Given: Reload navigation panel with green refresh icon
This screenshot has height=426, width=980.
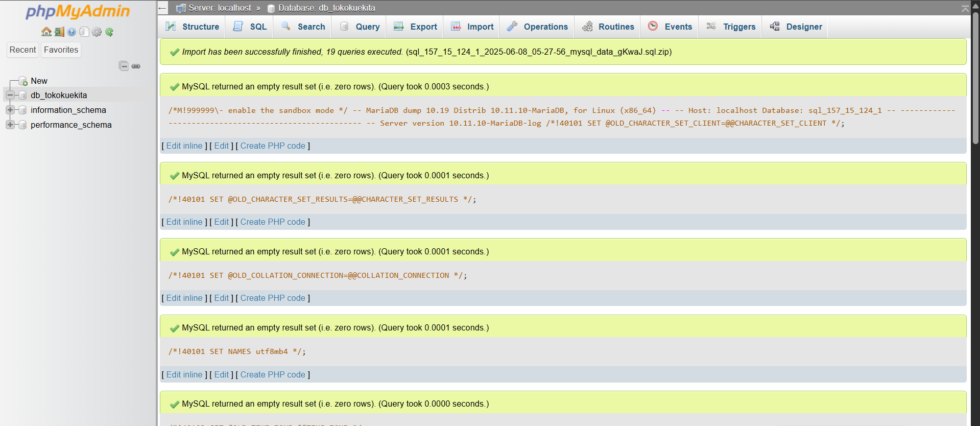Looking at the screenshot, I should pyautogui.click(x=109, y=32).
